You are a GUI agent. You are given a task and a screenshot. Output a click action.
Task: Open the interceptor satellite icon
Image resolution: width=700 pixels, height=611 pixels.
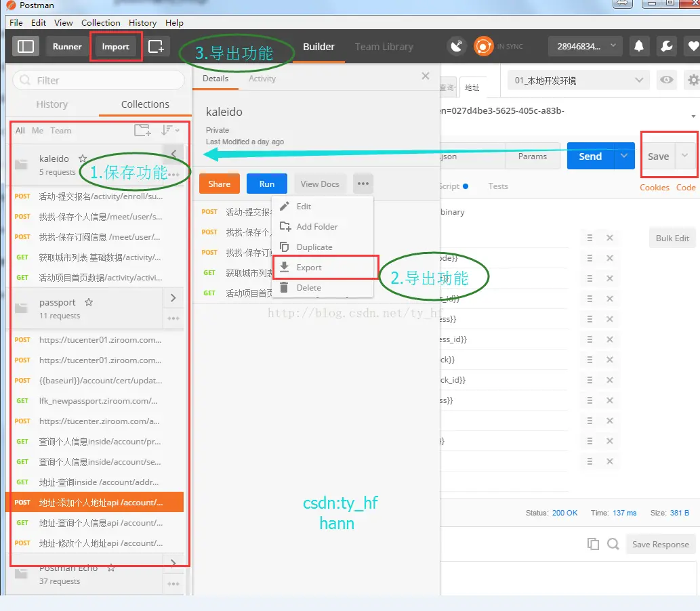click(456, 47)
